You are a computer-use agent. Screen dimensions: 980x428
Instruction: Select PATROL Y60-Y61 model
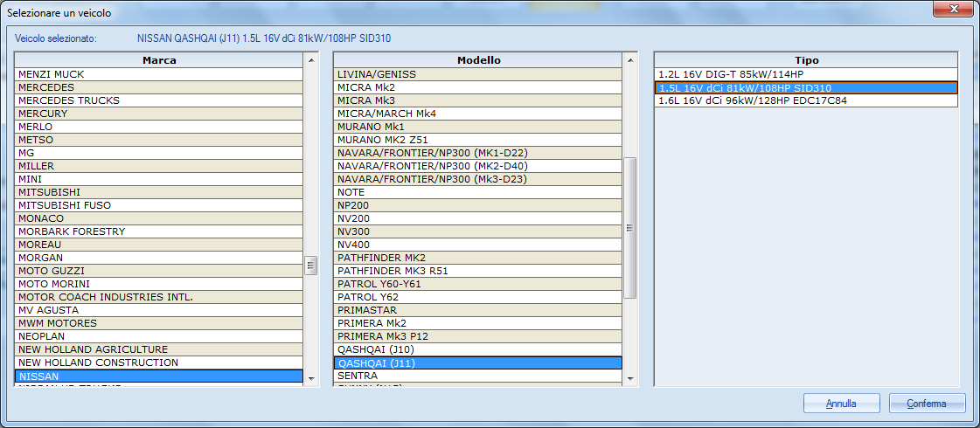[478, 284]
